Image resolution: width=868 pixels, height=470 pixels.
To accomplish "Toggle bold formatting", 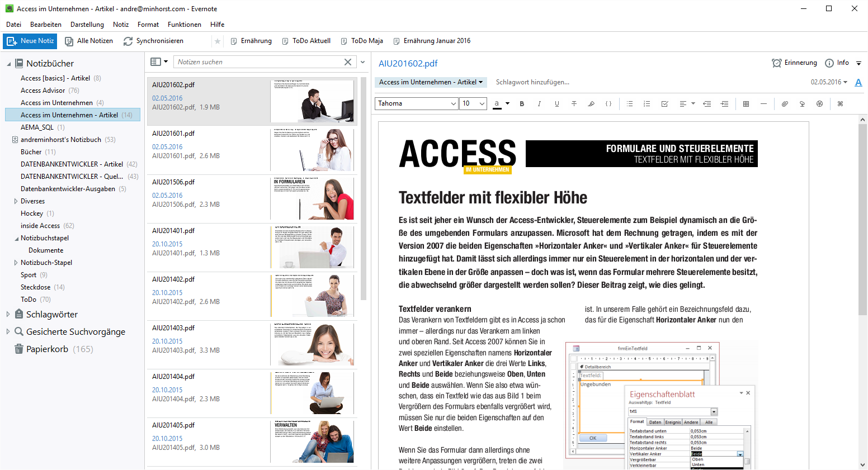I will [x=522, y=104].
